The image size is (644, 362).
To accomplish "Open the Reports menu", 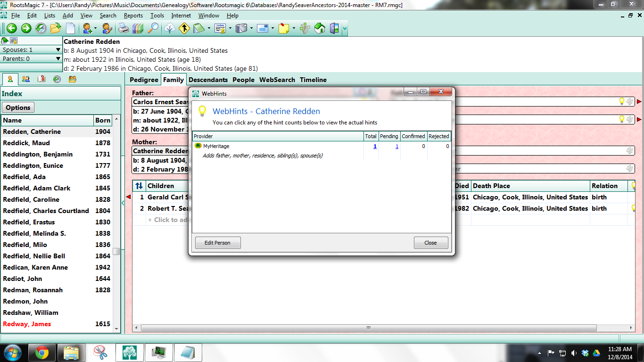I will coord(133,16).
